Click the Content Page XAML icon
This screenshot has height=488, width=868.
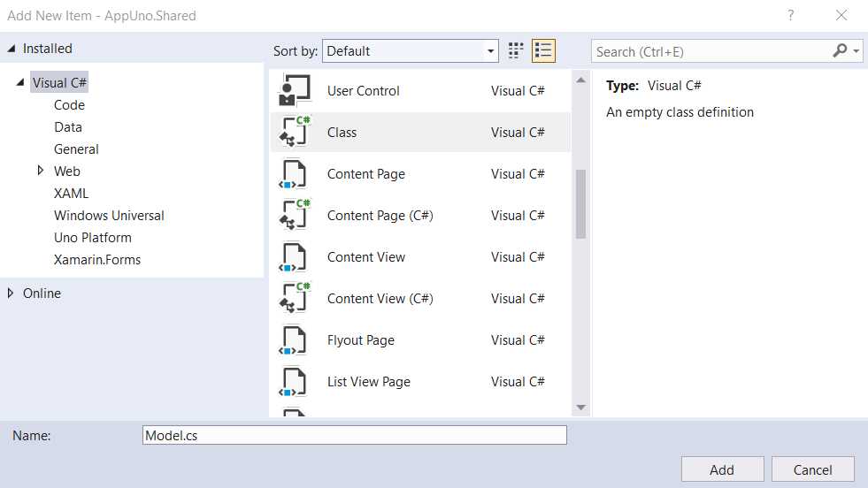pos(294,174)
